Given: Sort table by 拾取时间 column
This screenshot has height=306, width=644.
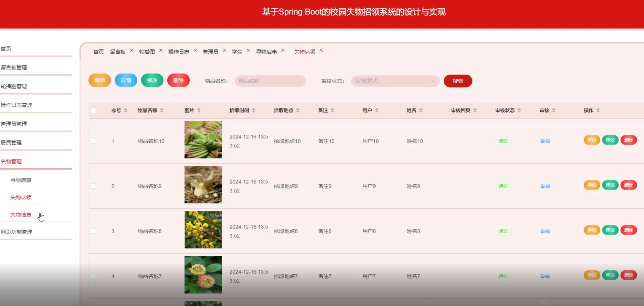Looking at the screenshot, I should (254, 111).
